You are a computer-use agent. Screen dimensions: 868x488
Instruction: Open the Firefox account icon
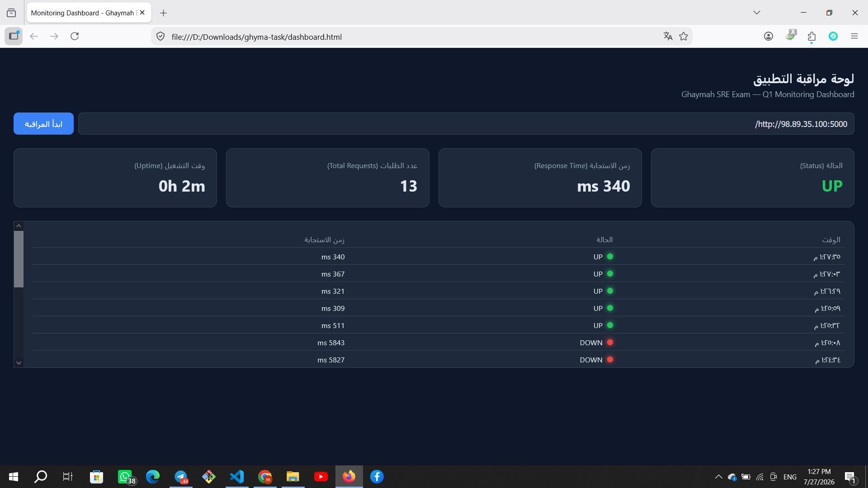[x=769, y=36]
